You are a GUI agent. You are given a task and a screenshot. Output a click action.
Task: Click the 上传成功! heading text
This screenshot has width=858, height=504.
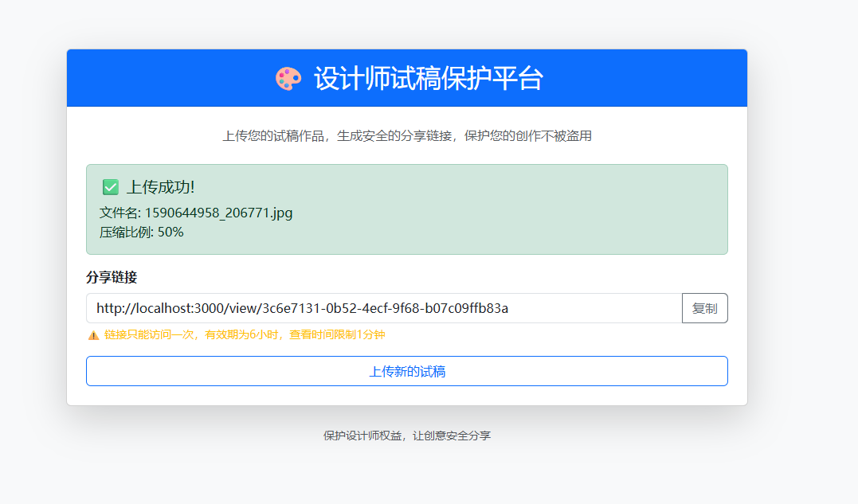pyautogui.click(x=161, y=187)
